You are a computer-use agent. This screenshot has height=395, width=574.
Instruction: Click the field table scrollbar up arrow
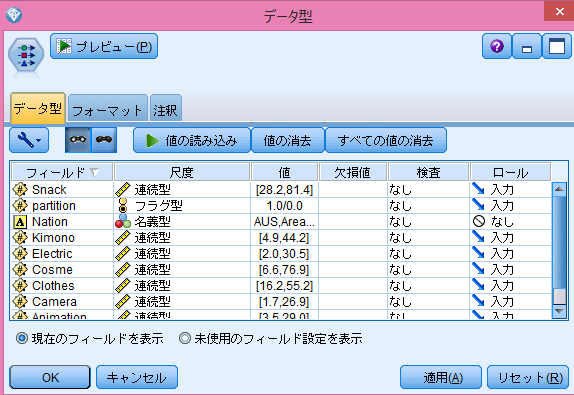[x=559, y=189]
